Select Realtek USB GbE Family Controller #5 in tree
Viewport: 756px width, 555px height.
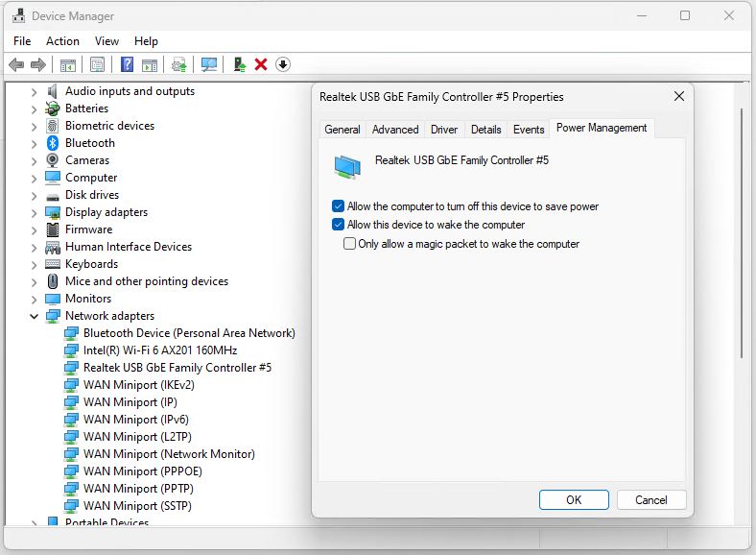(177, 368)
